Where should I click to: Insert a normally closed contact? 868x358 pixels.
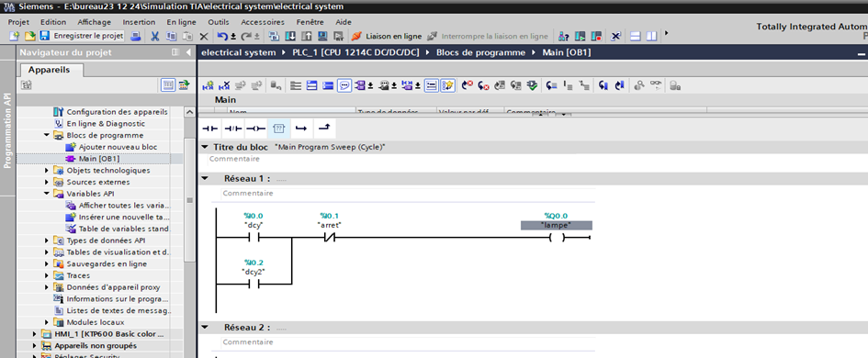coord(233,129)
